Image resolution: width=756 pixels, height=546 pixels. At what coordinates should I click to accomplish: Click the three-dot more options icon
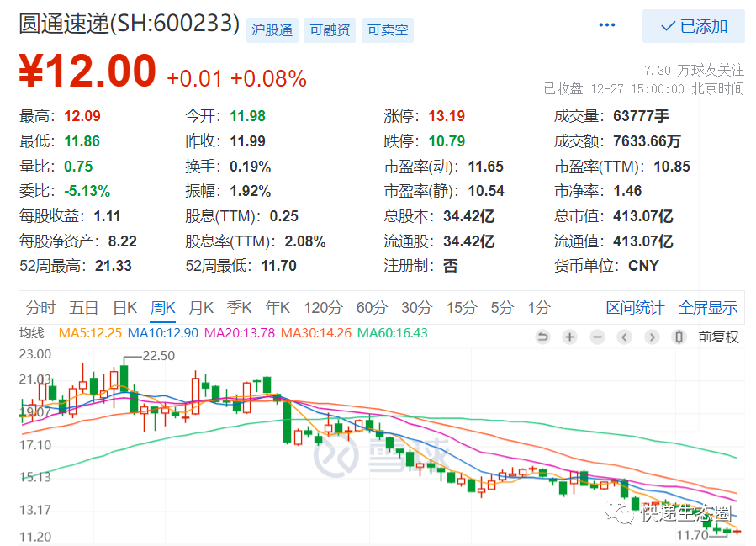click(x=606, y=25)
